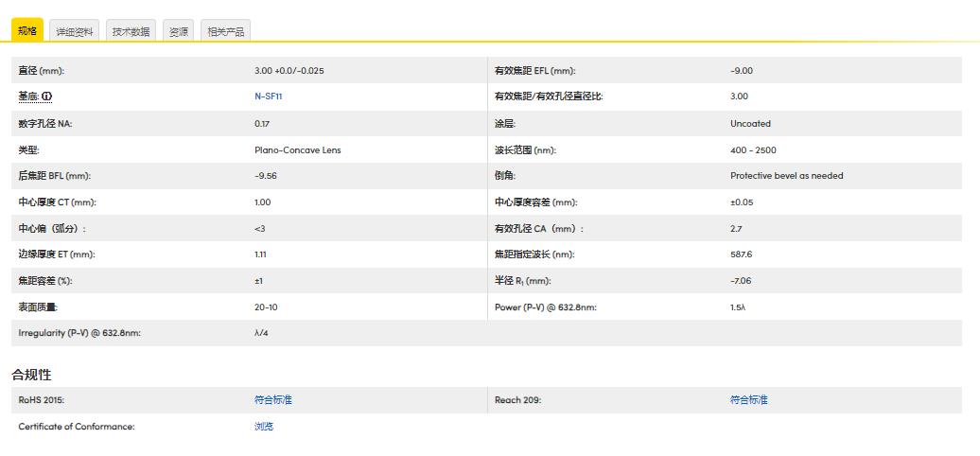The height and width of the screenshot is (456, 980).
Task: Click the RoHS 2015 label
Action: pyautogui.click(x=42, y=400)
